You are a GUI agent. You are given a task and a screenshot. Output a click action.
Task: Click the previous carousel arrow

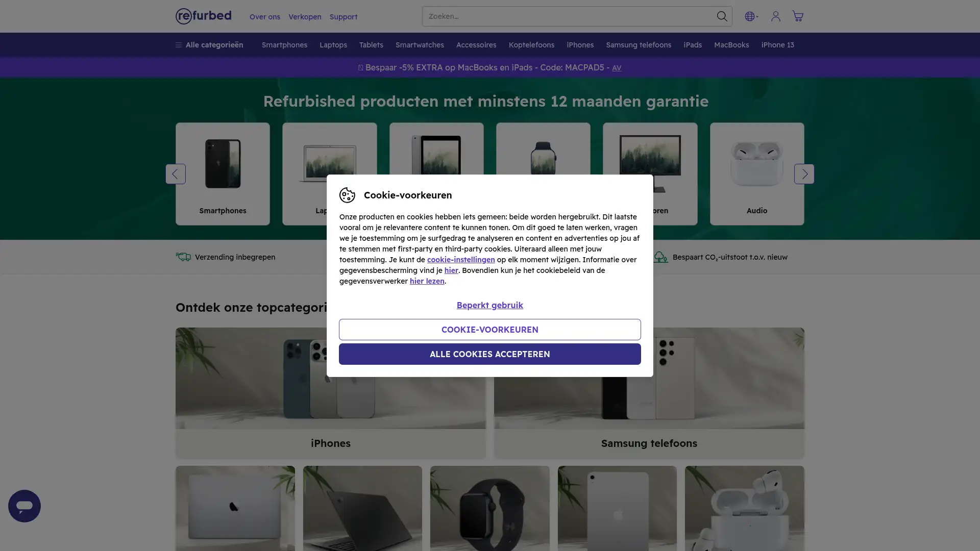coord(176,173)
